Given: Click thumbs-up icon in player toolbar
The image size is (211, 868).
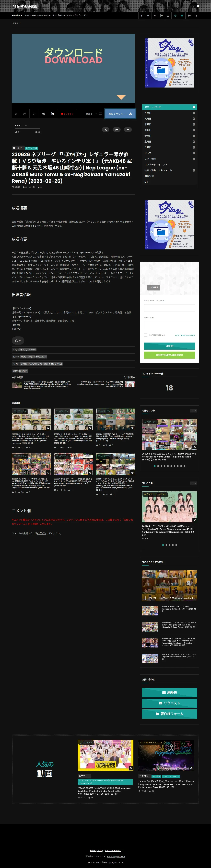Looking at the screenshot, I should coord(25,114).
